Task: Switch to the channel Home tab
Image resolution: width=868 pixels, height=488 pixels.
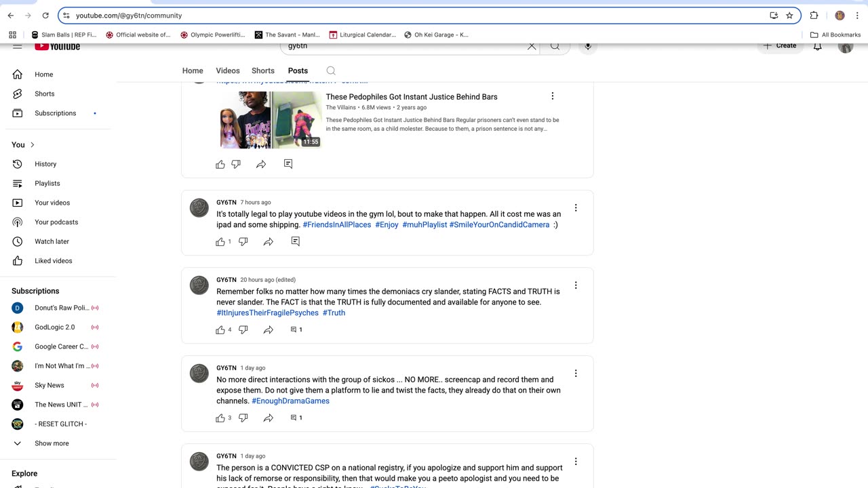Action: pyautogui.click(x=193, y=70)
